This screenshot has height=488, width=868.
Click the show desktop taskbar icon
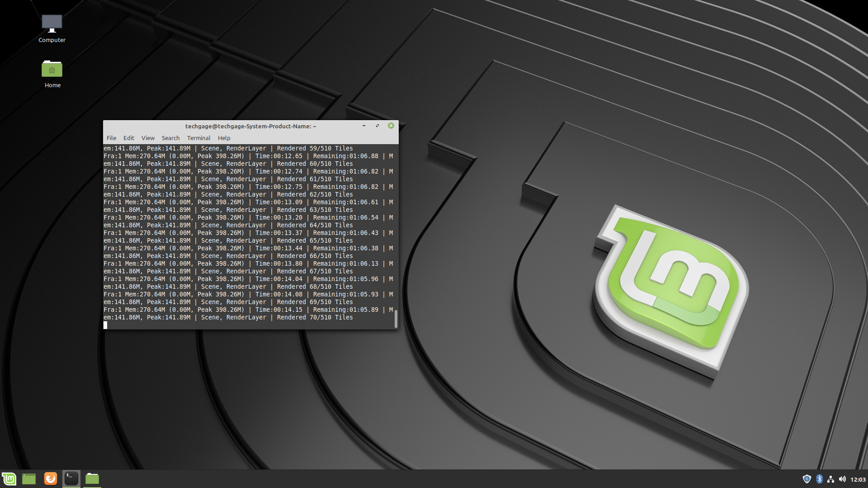[29, 479]
